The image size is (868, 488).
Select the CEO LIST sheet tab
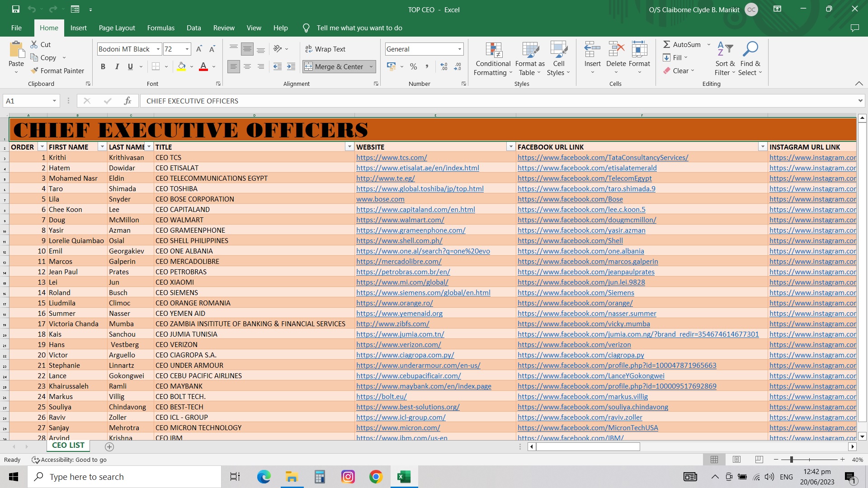[68, 446]
